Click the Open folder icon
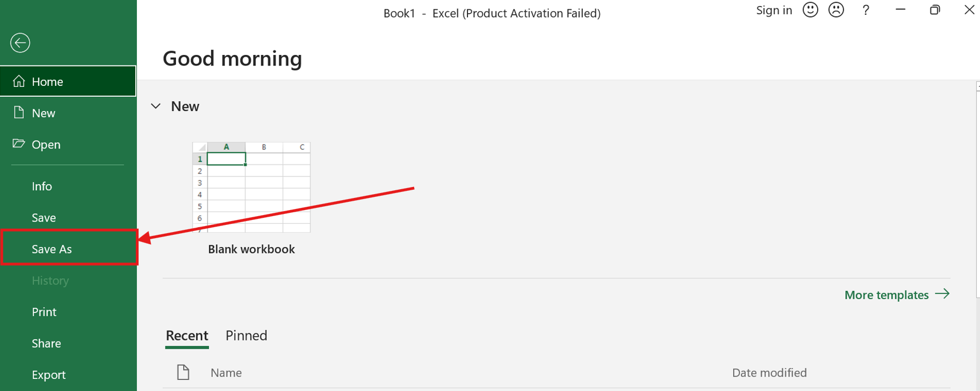The width and height of the screenshot is (980, 391). 19,144
